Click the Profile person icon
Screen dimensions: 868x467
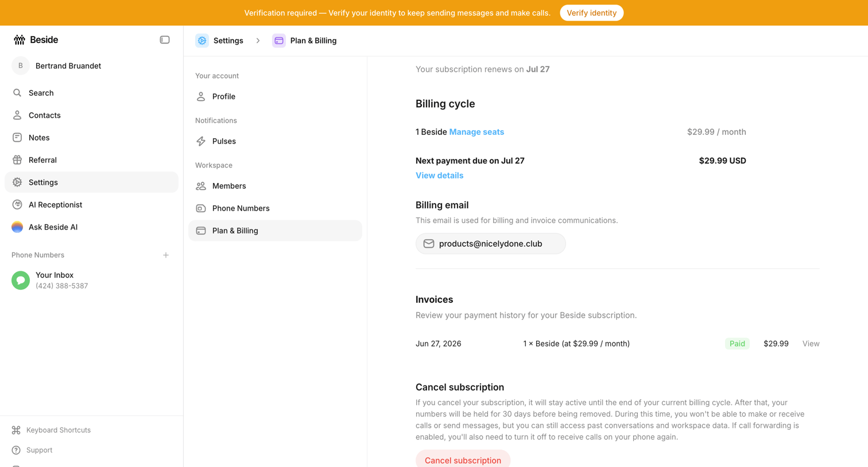(x=201, y=96)
